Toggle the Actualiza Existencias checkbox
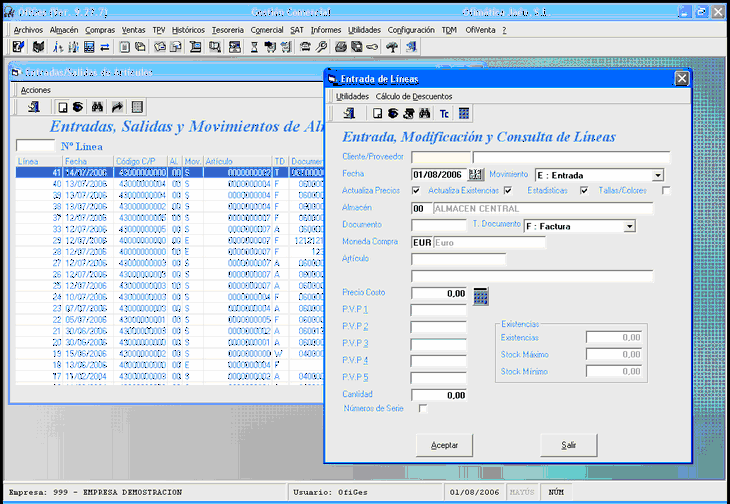Image resolution: width=730 pixels, height=504 pixels. 508,191
